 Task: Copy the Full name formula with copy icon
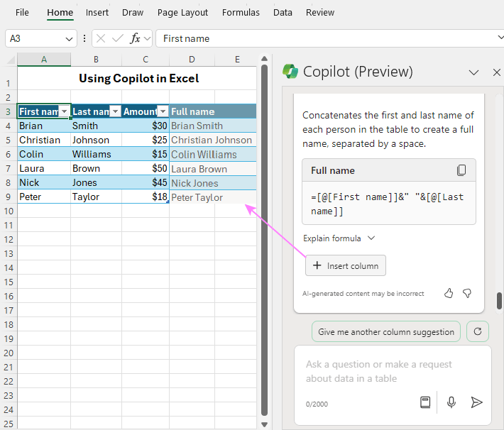[x=461, y=170]
